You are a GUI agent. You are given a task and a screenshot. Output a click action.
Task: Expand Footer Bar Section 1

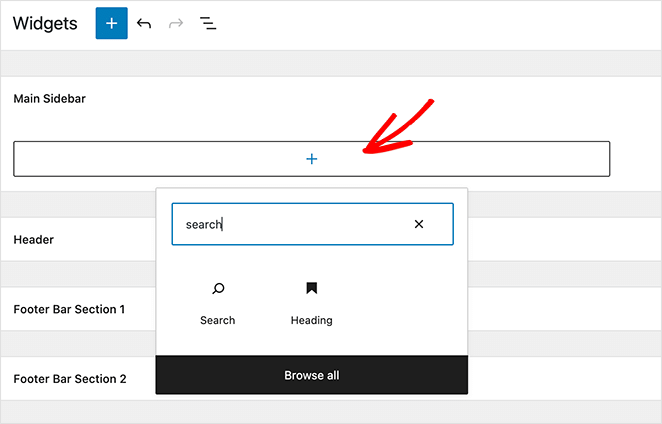pyautogui.click(x=69, y=309)
